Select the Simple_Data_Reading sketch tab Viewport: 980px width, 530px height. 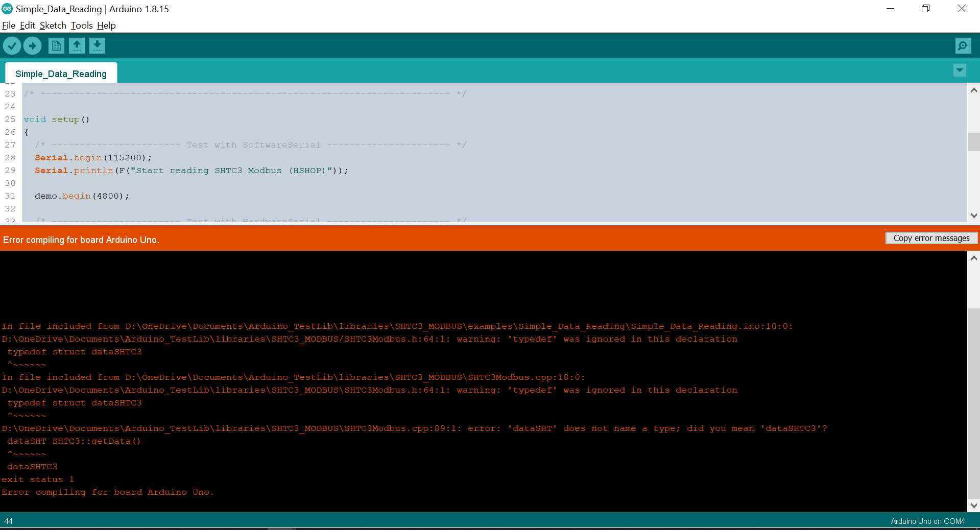pyautogui.click(x=61, y=74)
